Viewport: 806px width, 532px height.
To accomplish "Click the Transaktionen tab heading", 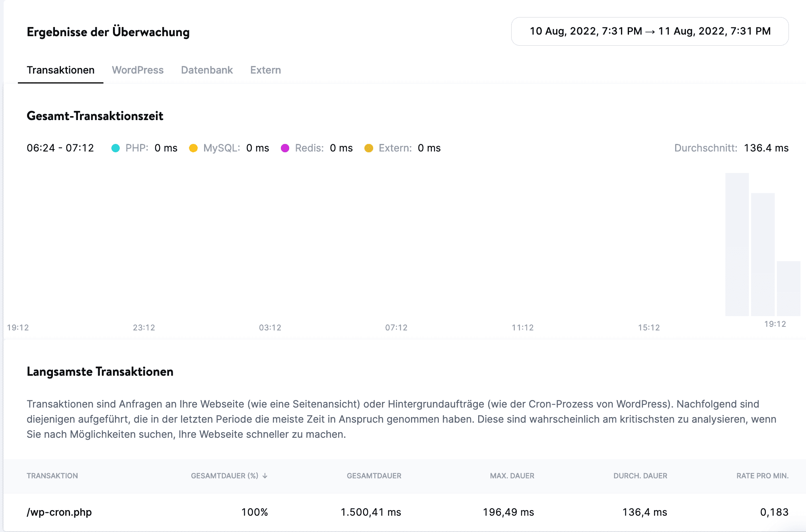I will (60, 70).
